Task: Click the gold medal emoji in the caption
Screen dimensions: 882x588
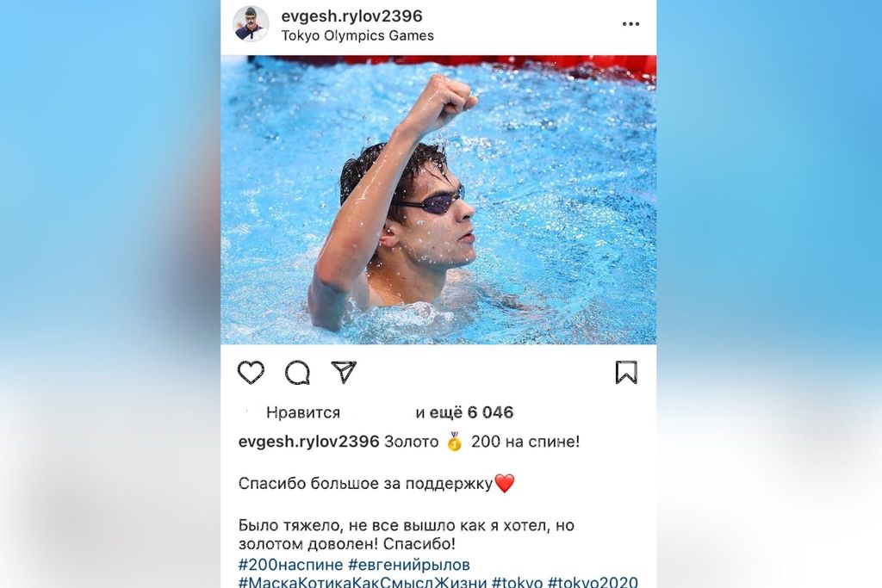Action: (455, 442)
